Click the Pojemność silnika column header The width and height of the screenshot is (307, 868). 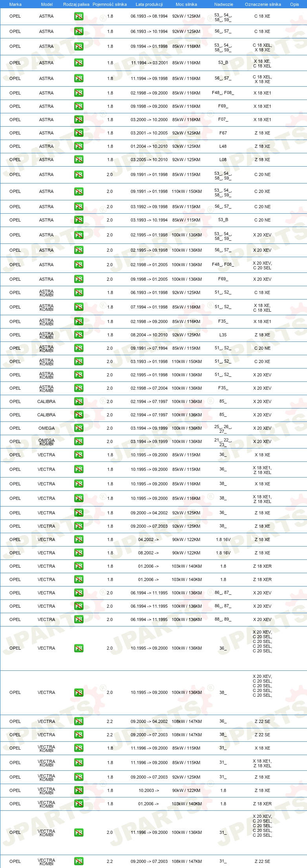pyautogui.click(x=110, y=4)
